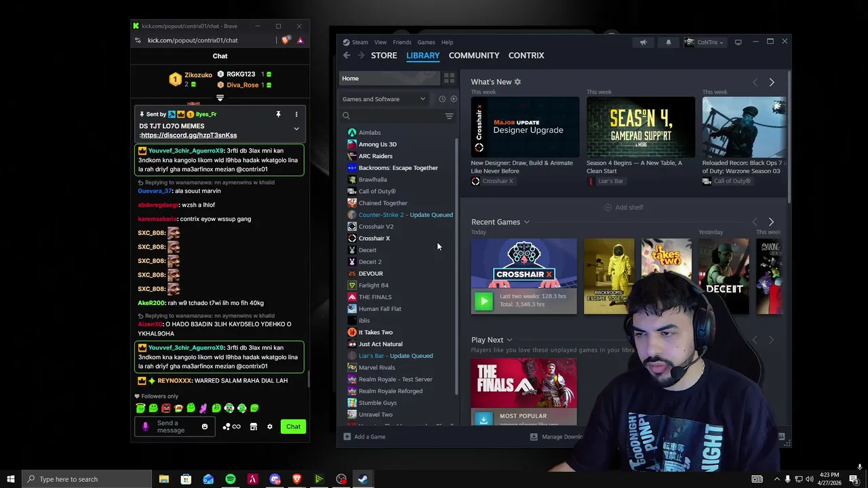Open Steam announcements megaphone icon

pyautogui.click(x=643, y=42)
